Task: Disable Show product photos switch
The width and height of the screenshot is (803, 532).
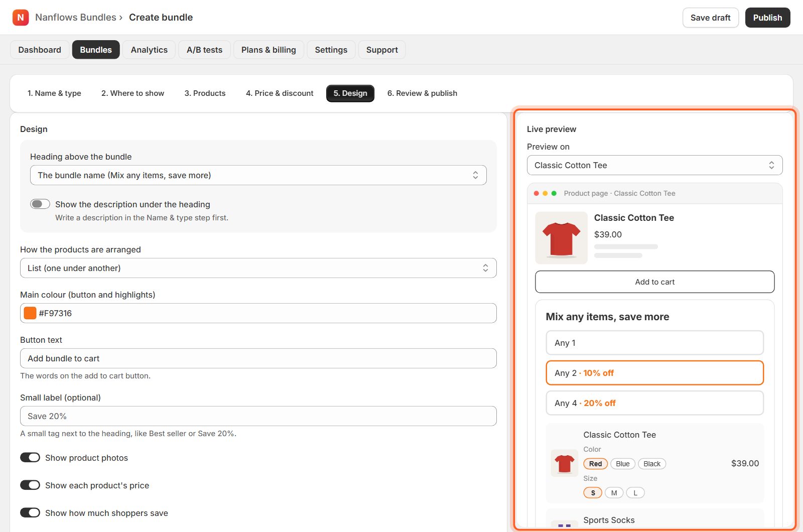Action: (x=30, y=457)
